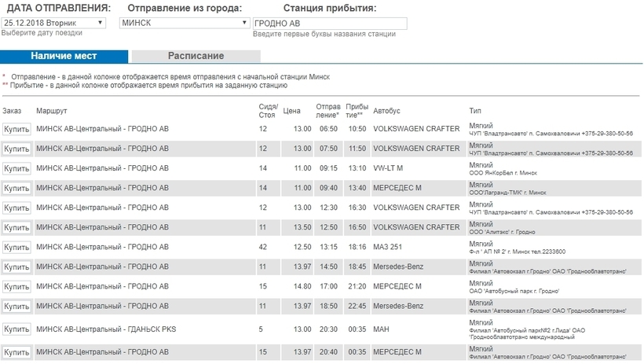The height and width of the screenshot is (364, 644).
Task: Click the hint Выберите дату поездки
Action: [x=42, y=33]
